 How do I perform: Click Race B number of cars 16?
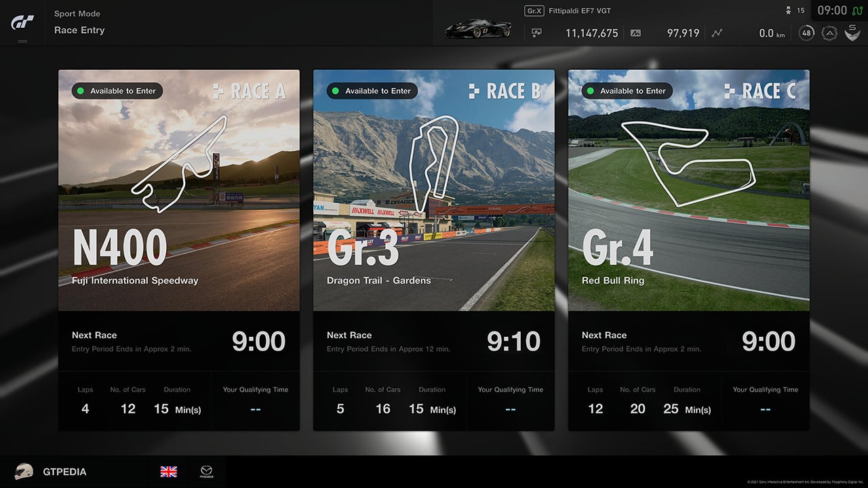pyautogui.click(x=383, y=409)
